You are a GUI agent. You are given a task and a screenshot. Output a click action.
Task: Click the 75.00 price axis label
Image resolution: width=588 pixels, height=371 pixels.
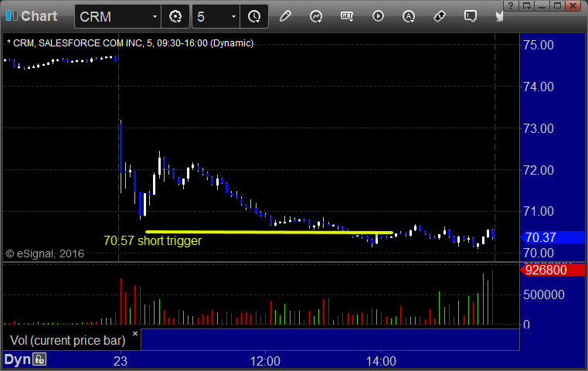click(x=539, y=45)
